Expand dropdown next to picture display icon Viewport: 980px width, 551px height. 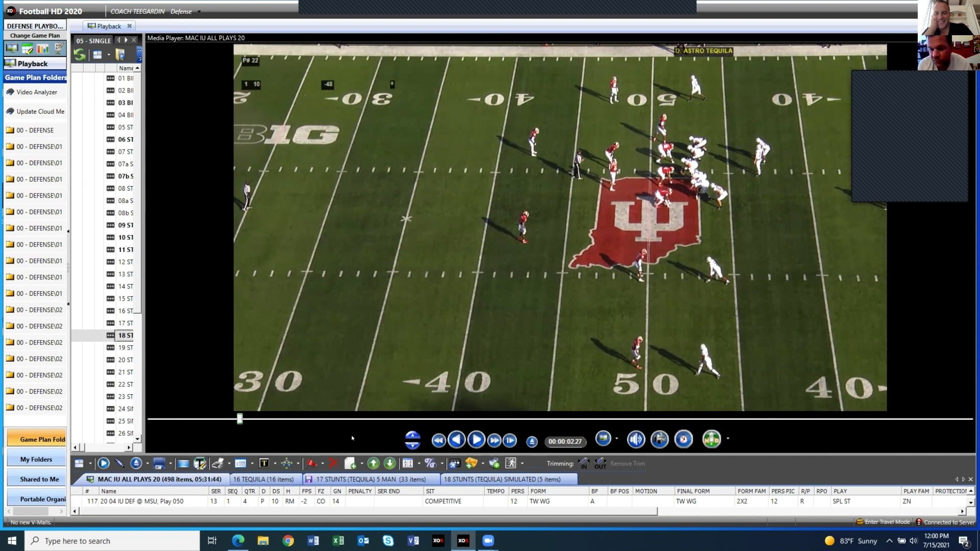(617, 438)
